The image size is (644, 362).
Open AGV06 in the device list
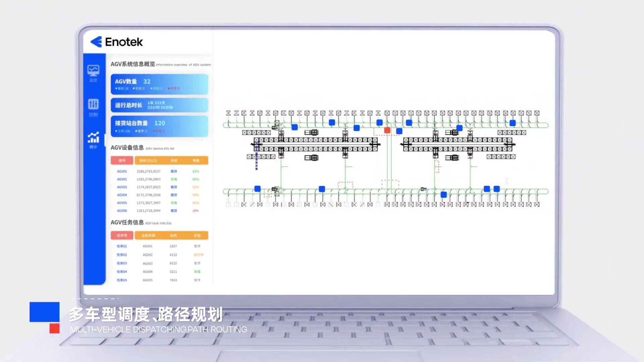(x=122, y=211)
